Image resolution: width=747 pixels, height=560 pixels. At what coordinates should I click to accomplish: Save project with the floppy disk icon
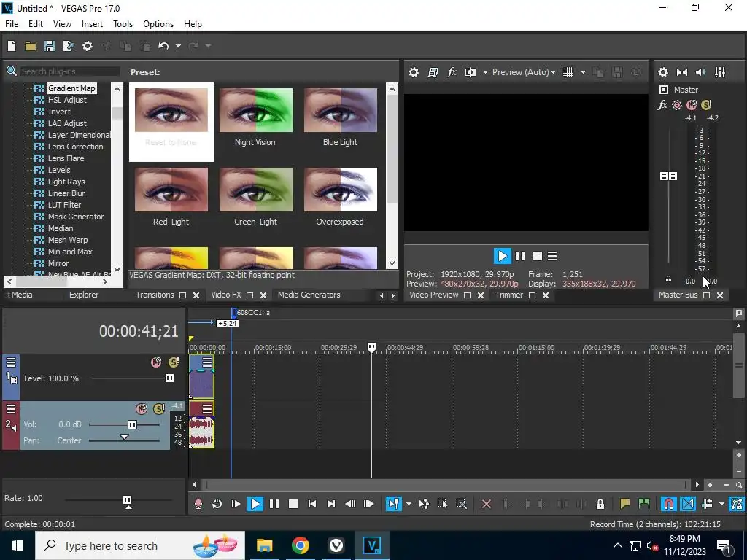click(x=49, y=46)
